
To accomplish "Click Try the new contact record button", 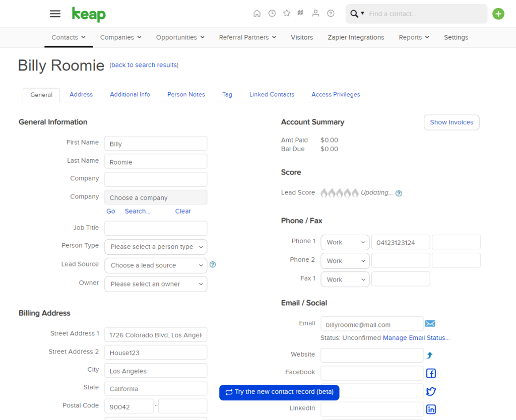I will point(279,392).
